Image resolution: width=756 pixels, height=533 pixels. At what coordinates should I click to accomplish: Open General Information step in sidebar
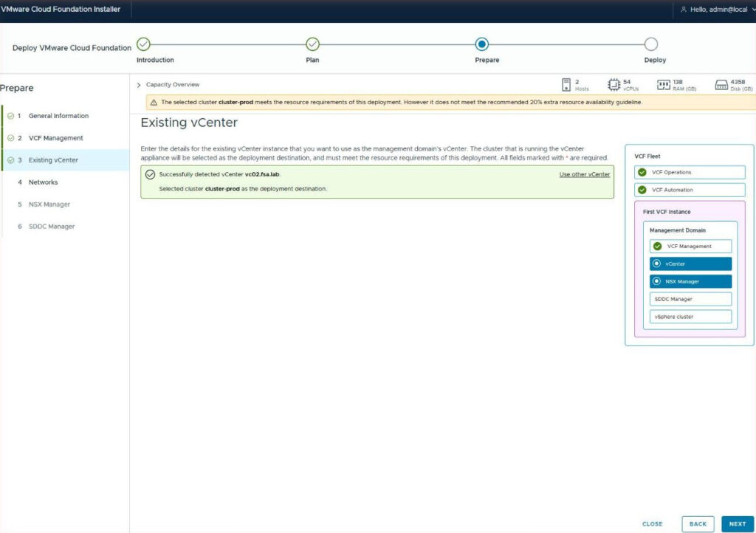click(65, 116)
